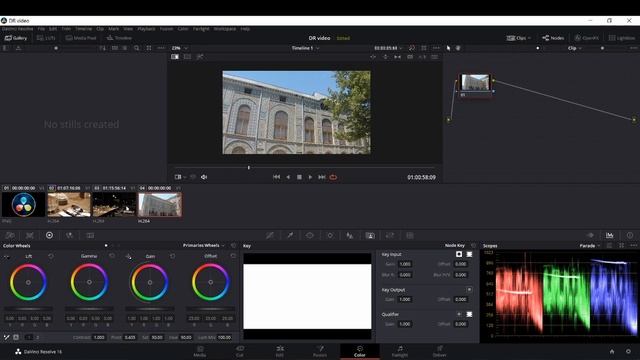Open the 3D stereoscopic palette icon

tap(410, 236)
